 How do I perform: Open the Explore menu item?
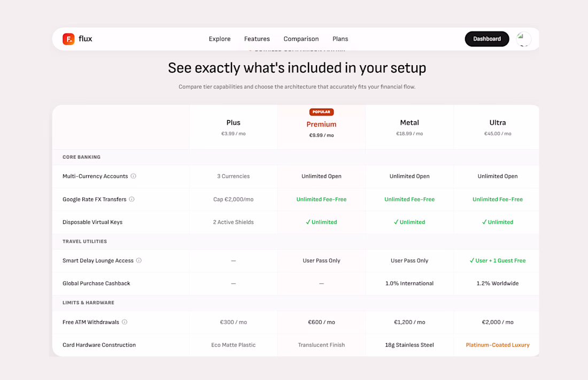coord(220,39)
